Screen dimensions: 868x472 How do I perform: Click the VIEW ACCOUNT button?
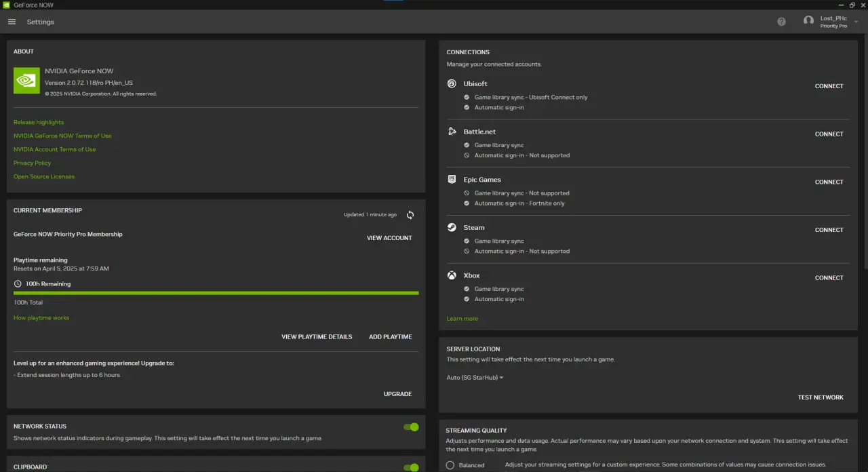(x=389, y=238)
